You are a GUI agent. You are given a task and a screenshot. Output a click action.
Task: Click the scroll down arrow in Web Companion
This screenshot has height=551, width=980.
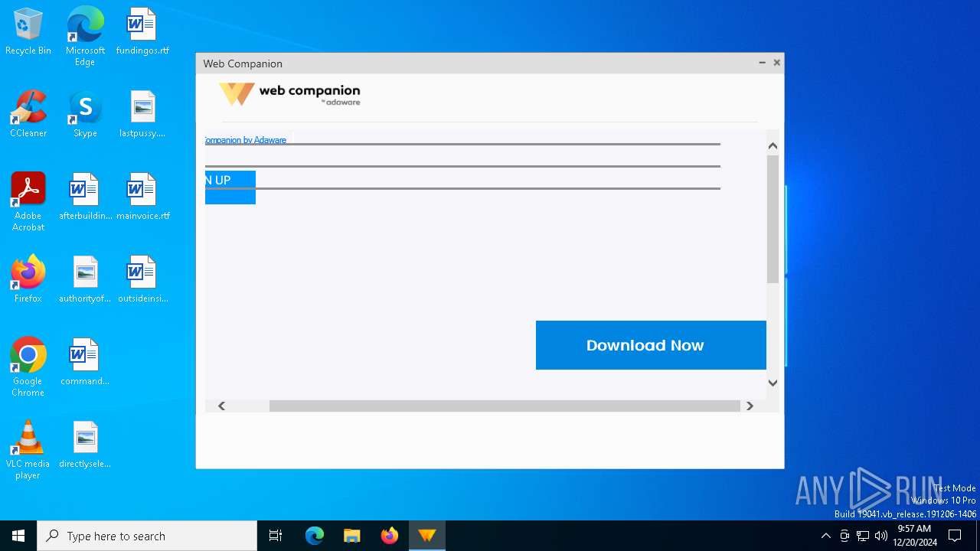click(773, 383)
